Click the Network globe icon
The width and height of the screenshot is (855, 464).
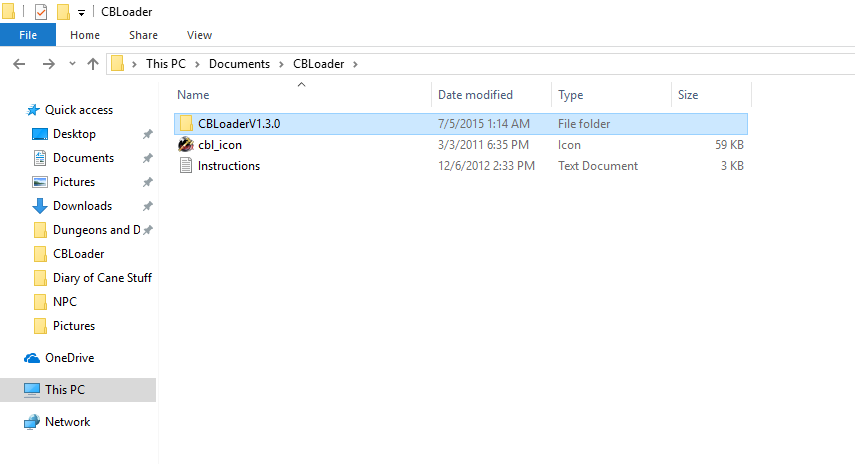point(32,422)
